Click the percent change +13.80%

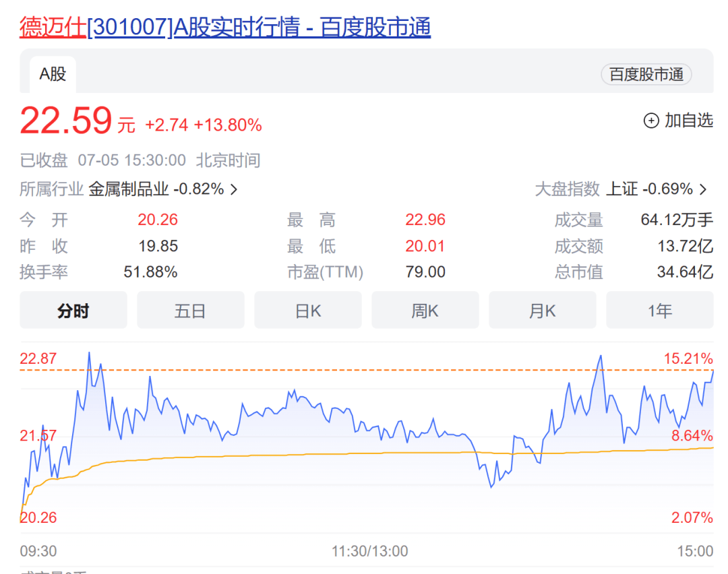228,125
